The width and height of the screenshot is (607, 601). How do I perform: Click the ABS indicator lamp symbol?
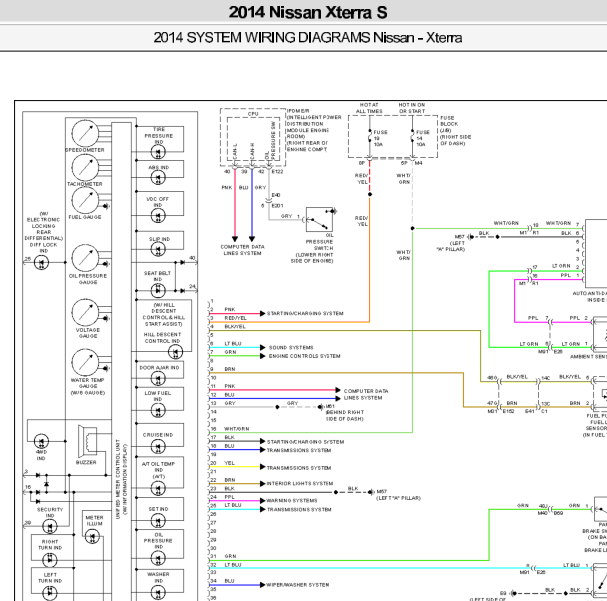158,178
